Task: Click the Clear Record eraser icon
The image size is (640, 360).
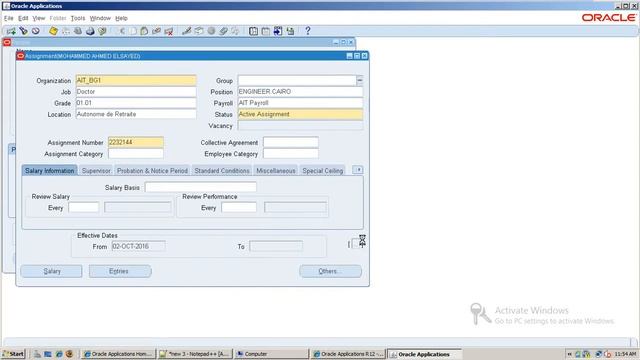Action: [156, 31]
